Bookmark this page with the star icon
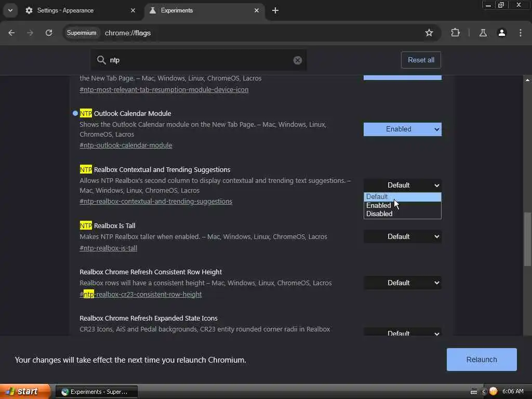 pos(429,33)
